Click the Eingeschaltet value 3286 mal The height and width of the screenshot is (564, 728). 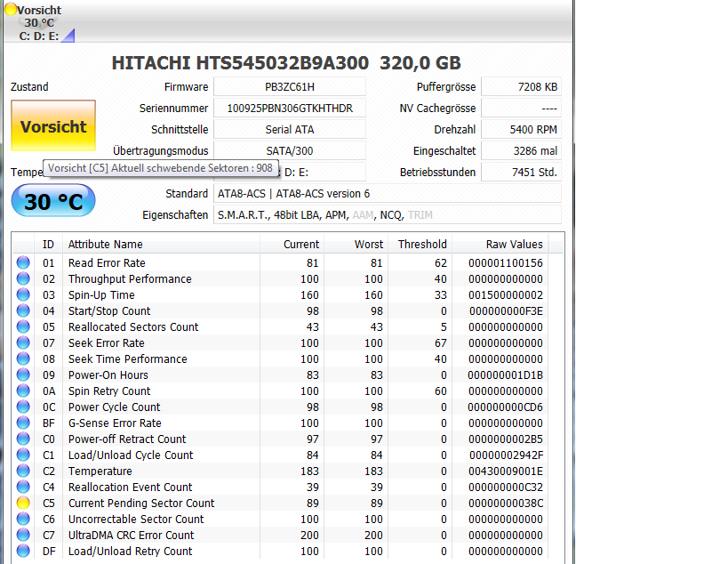[x=522, y=151]
